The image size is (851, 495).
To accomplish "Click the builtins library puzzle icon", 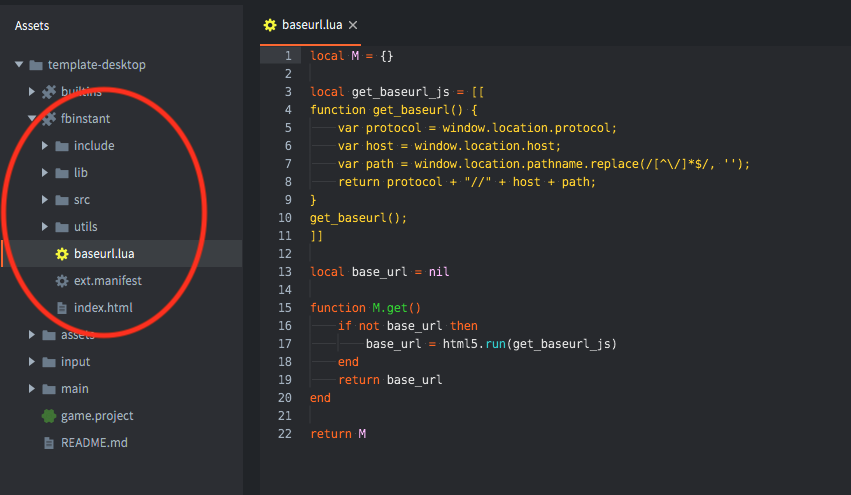I will click(48, 92).
